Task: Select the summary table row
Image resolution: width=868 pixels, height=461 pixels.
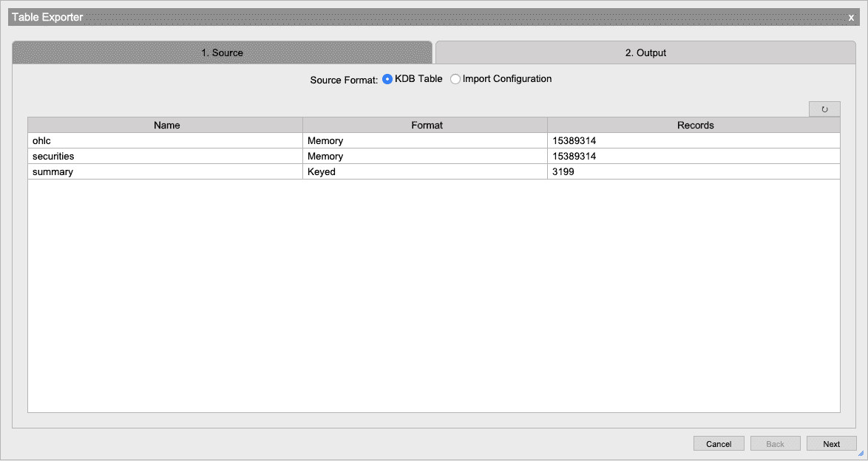Action: pyautogui.click(x=434, y=171)
